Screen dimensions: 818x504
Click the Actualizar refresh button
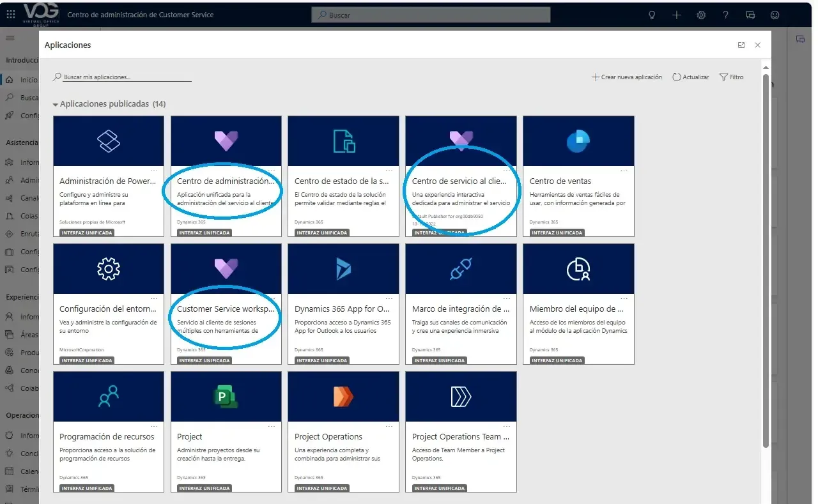690,77
